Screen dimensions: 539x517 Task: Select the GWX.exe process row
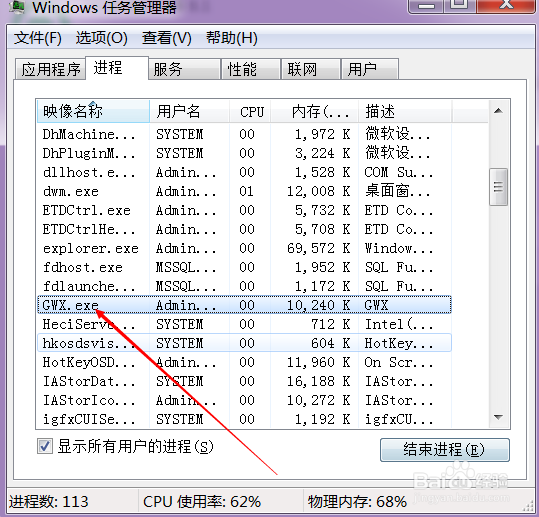pos(244,305)
